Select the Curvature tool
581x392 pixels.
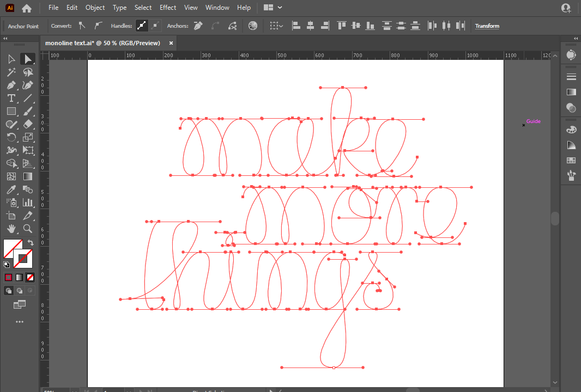pos(28,85)
